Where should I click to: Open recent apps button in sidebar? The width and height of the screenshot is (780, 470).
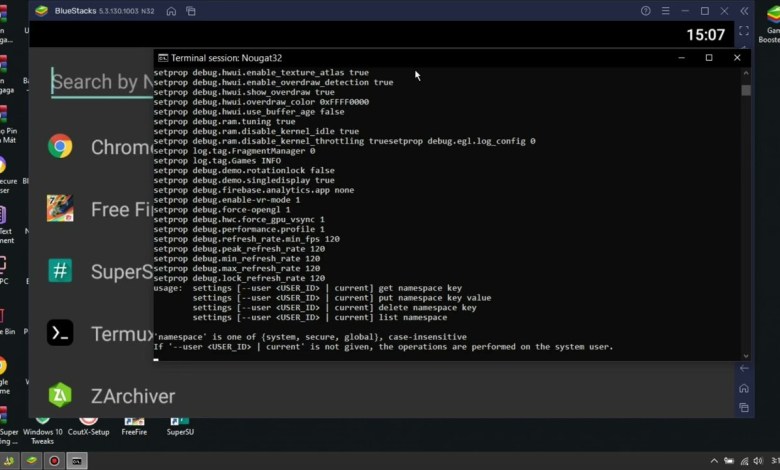(744, 408)
